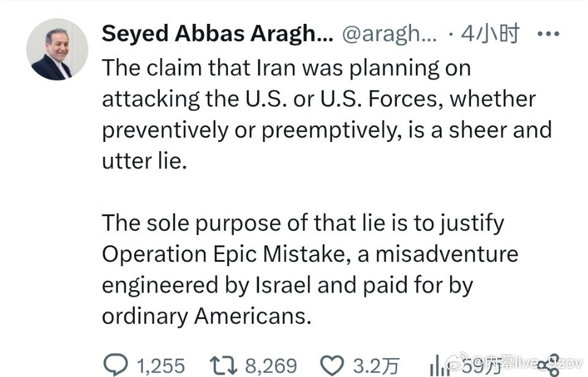Screen dimensions: 588x377
Task: Click the 4小时 timestamp
Action: [x=489, y=34]
